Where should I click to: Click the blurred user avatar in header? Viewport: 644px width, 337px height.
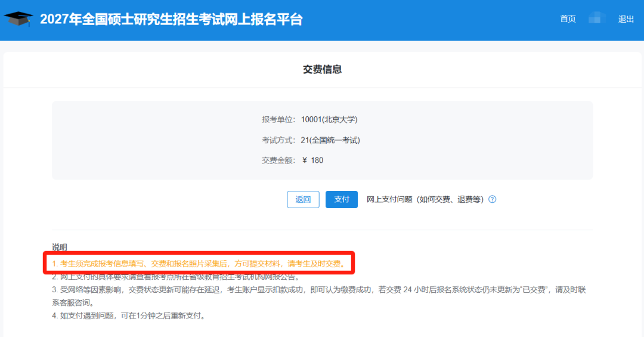(x=597, y=18)
